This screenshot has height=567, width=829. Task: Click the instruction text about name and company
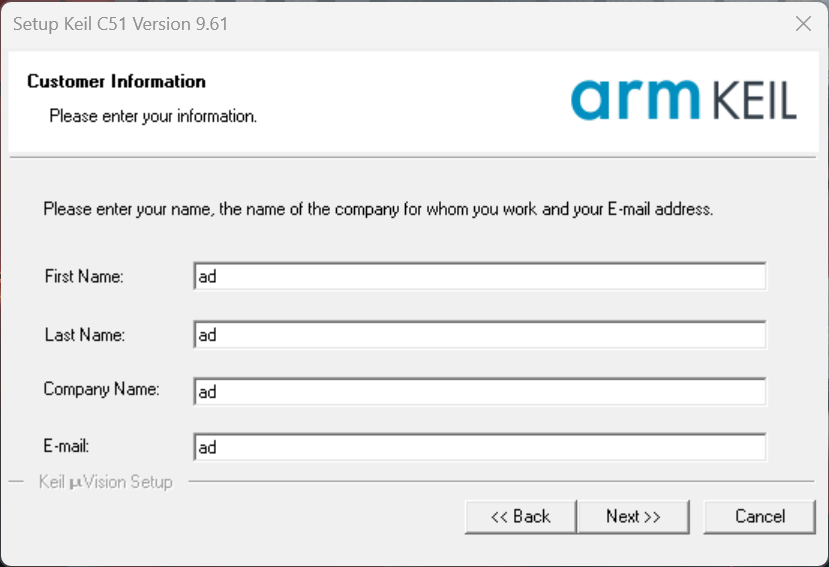(377, 210)
